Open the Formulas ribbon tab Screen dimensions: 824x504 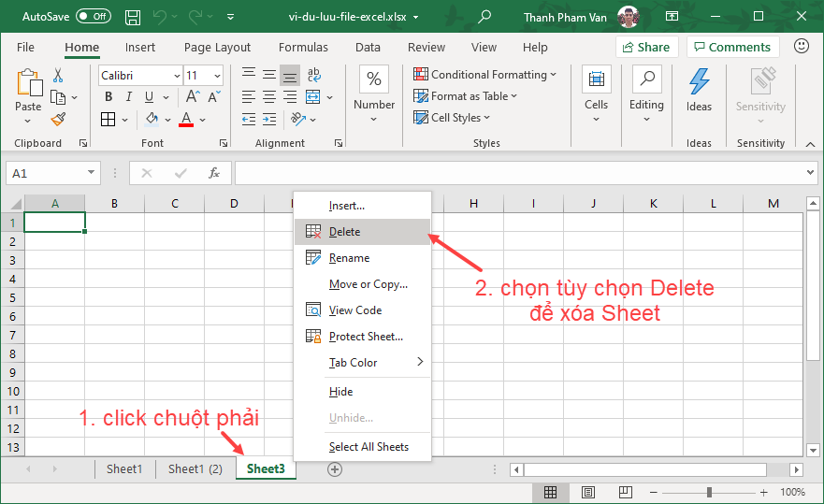click(x=303, y=48)
